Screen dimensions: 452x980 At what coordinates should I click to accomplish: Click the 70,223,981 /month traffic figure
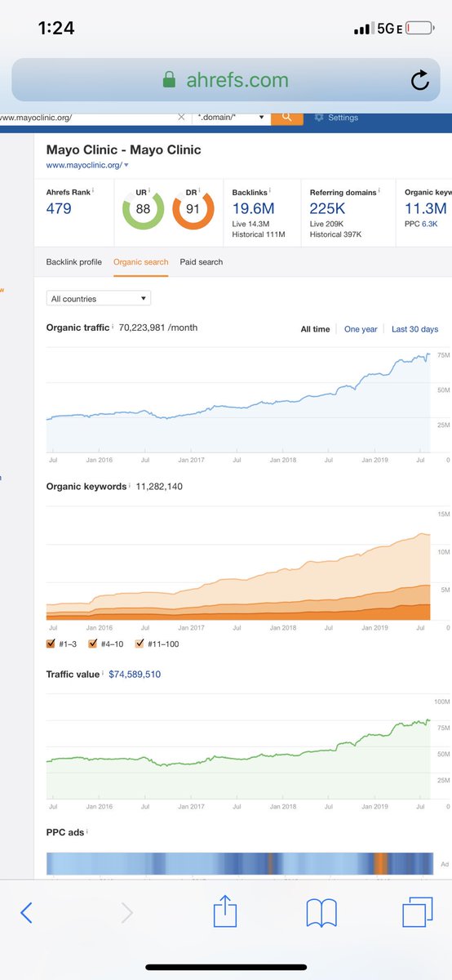coord(158,327)
